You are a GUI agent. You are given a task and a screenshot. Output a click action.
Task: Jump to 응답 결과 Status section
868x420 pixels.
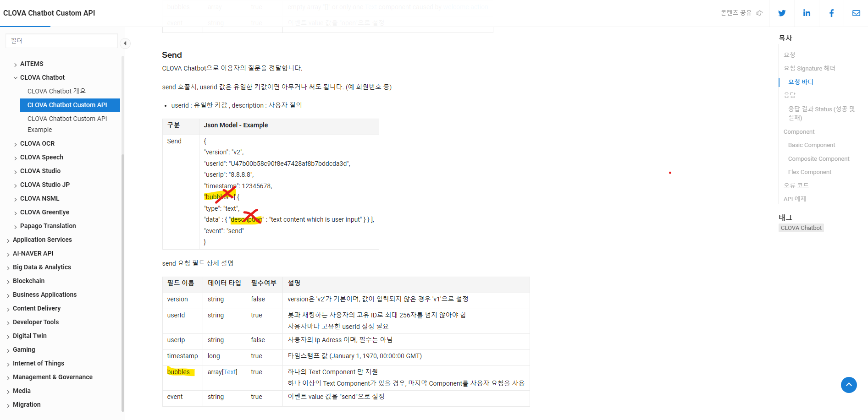coord(822,113)
